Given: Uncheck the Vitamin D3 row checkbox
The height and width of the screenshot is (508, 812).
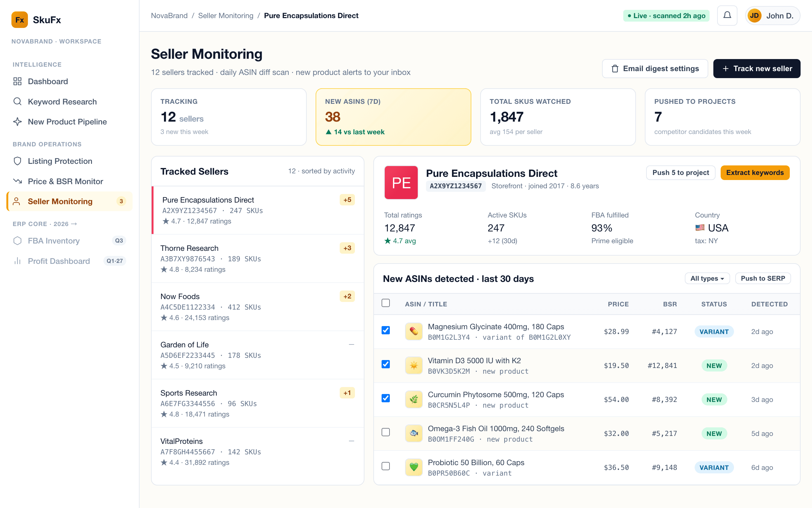Looking at the screenshot, I should click(x=386, y=364).
